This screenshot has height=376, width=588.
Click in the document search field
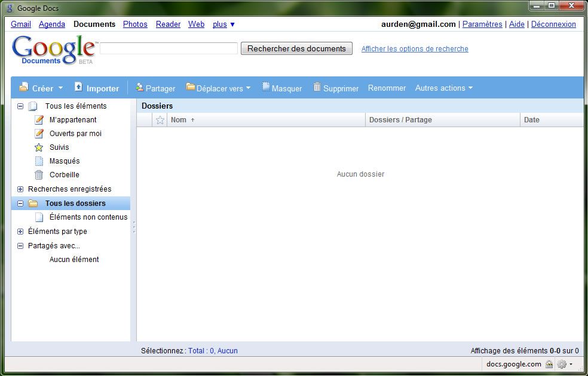[169, 48]
